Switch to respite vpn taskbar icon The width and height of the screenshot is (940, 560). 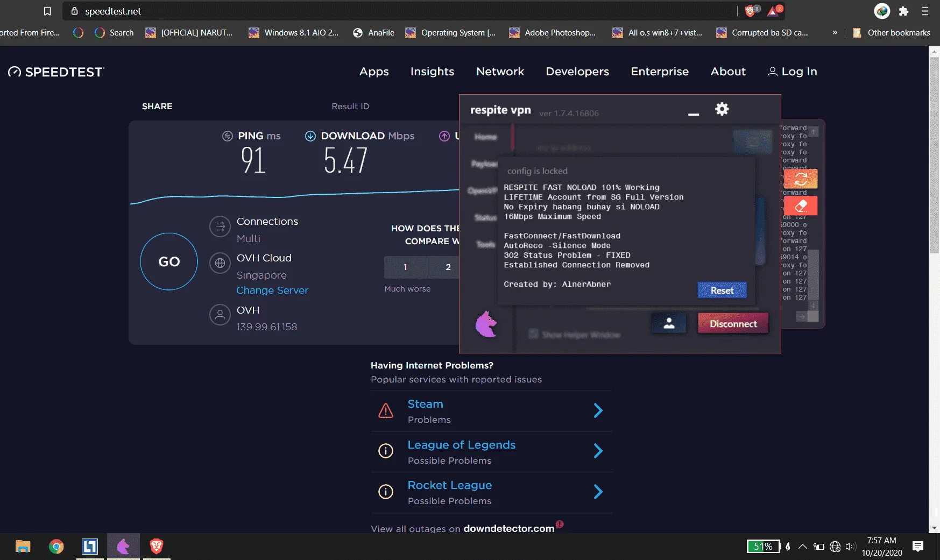pos(123,547)
